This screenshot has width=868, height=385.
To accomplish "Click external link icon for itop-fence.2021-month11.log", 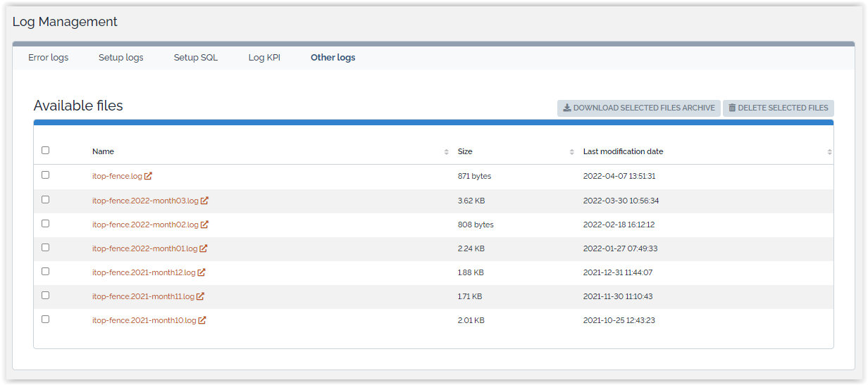I will coord(200,296).
